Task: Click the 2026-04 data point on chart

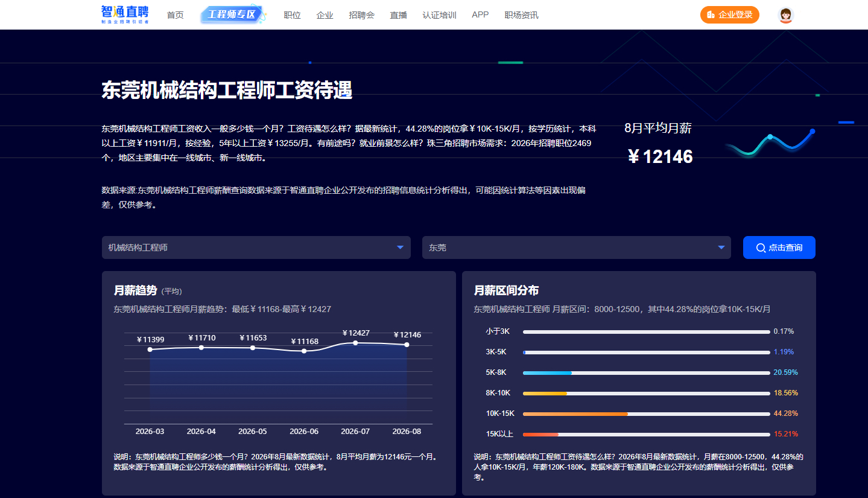Action: coord(201,347)
